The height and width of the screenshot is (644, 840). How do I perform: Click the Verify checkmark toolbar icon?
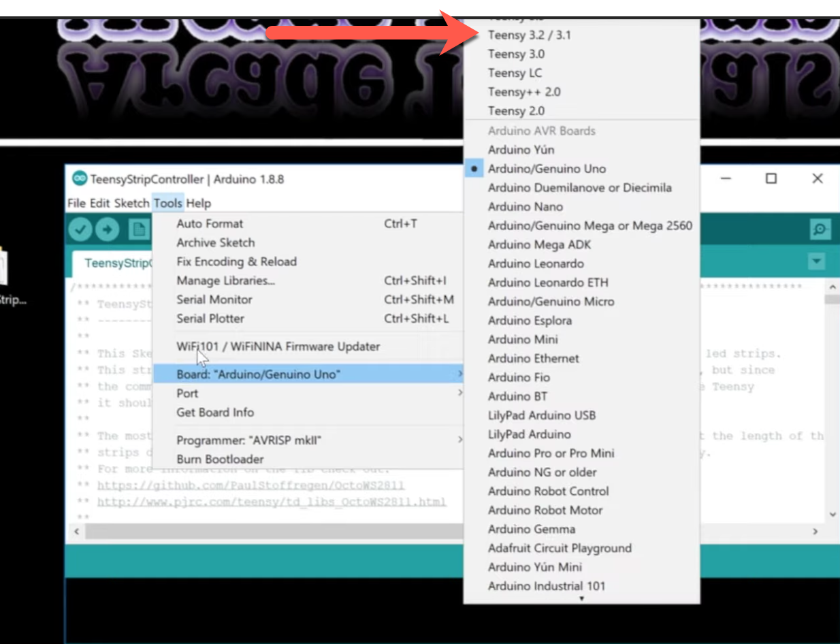pyautogui.click(x=80, y=229)
